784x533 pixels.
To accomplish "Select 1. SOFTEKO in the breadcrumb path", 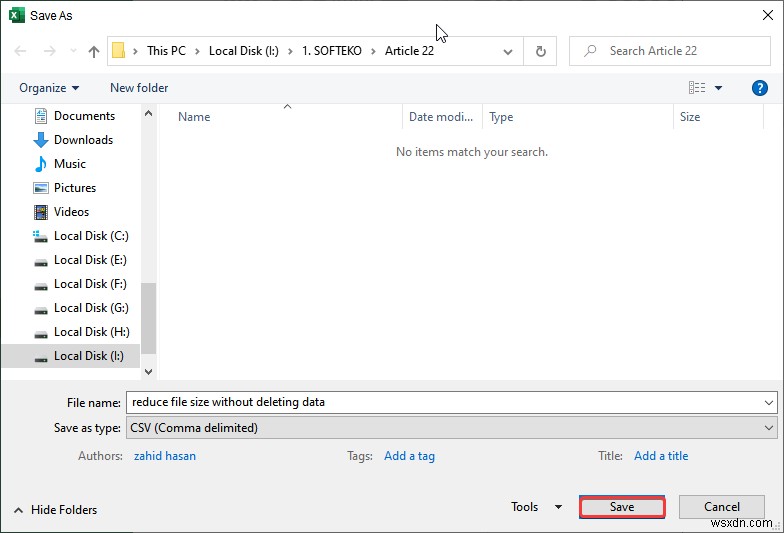I will pyautogui.click(x=332, y=51).
